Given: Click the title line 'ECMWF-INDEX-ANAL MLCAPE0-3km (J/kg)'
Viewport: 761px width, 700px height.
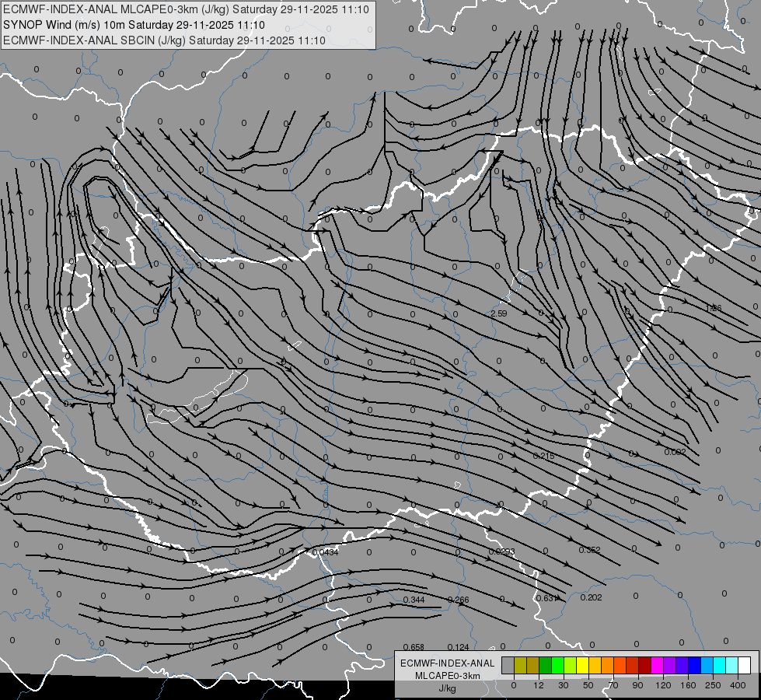Looking at the screenshot, I should point(186,9).
